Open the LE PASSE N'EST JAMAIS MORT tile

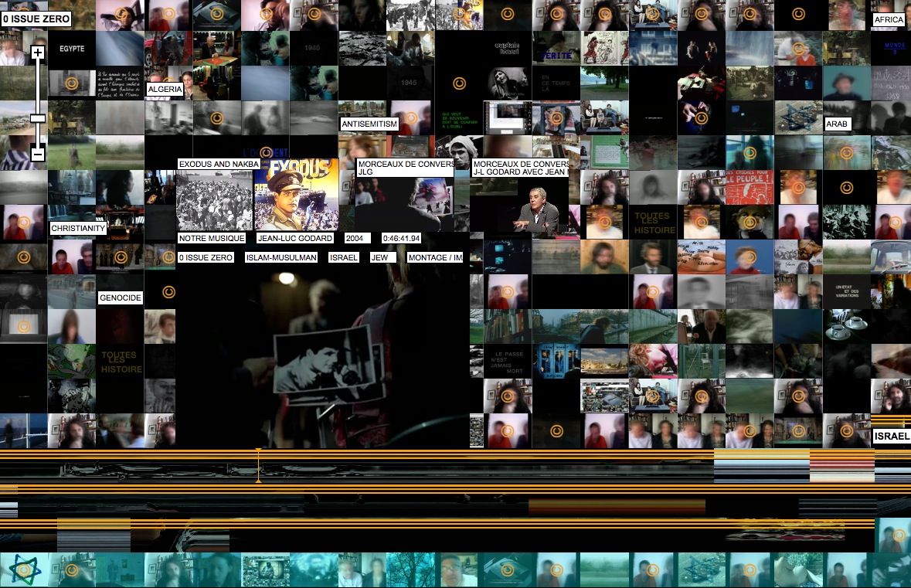coord(507,362)
